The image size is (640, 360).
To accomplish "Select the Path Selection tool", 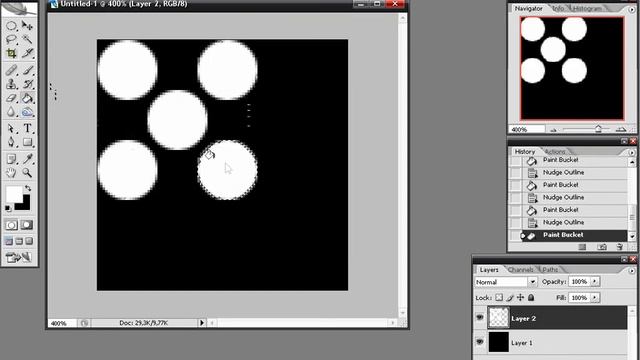I will pos(11,129).
